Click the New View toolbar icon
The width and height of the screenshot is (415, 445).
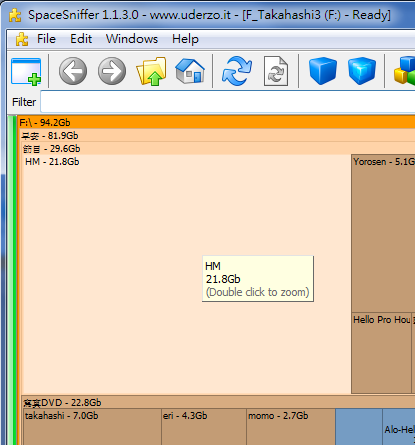point(26,71)
